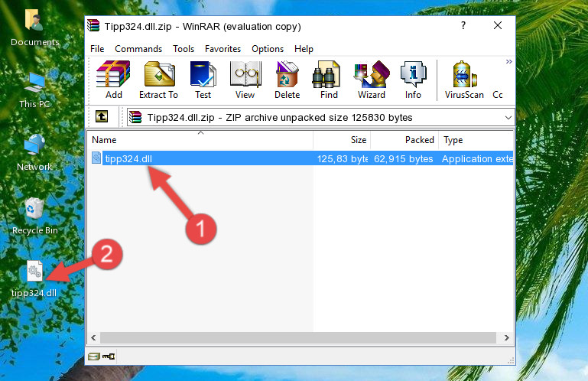The image size is (588, 381).
Task: Open the Options menu
Action: (268, 49)
